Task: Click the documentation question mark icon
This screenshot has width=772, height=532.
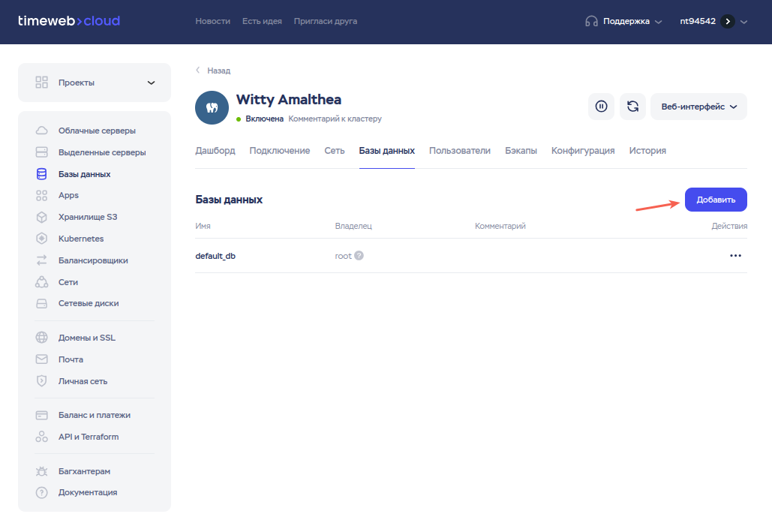Action: 42,492
